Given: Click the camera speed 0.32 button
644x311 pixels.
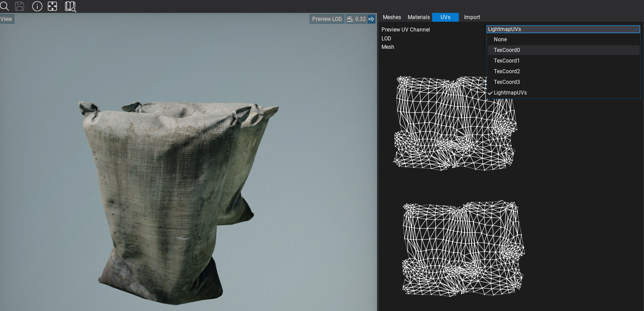Looking at the screenshot, I should (x=356, y=19).
